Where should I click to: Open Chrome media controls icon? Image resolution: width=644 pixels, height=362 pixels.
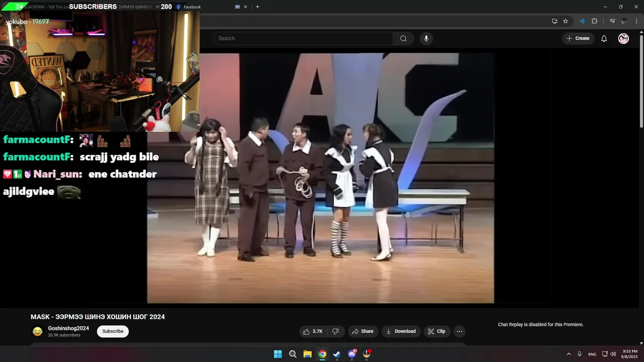(x=612, y=21)
